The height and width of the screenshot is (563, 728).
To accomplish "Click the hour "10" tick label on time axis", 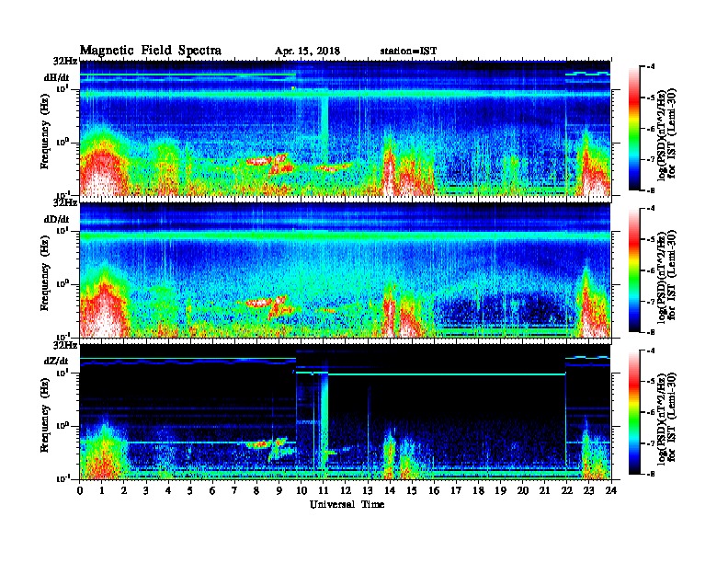I will pos(301,491).
